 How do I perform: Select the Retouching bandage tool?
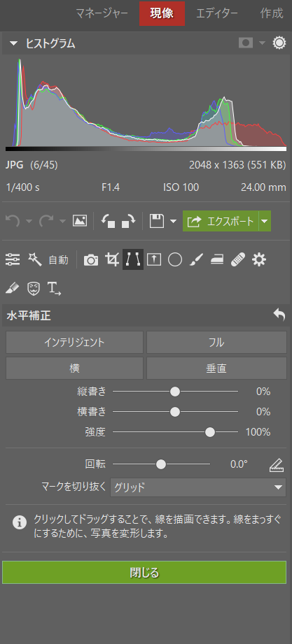[x=238, y=259]
